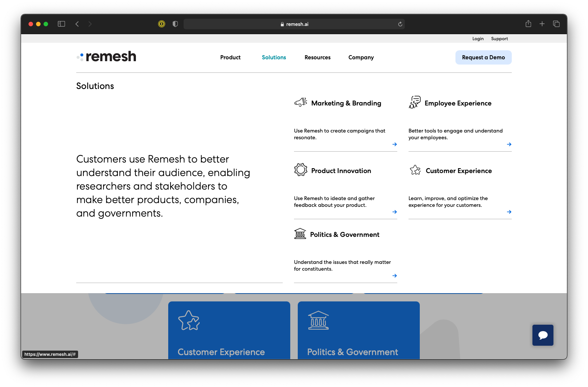Click the blue Customer Experience card title
The image size is (588, 387).
tap(221, 352)
